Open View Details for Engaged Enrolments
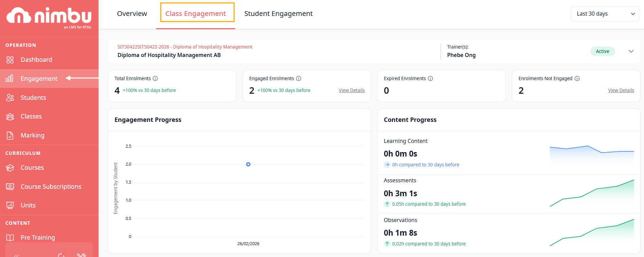 352,90
